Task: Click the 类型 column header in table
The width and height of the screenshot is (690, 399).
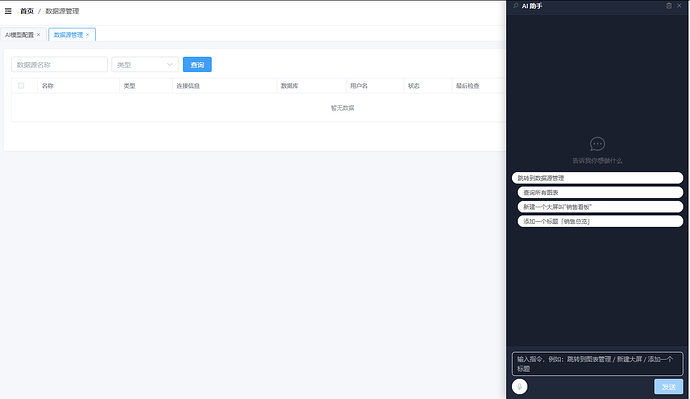Action: 129,86
